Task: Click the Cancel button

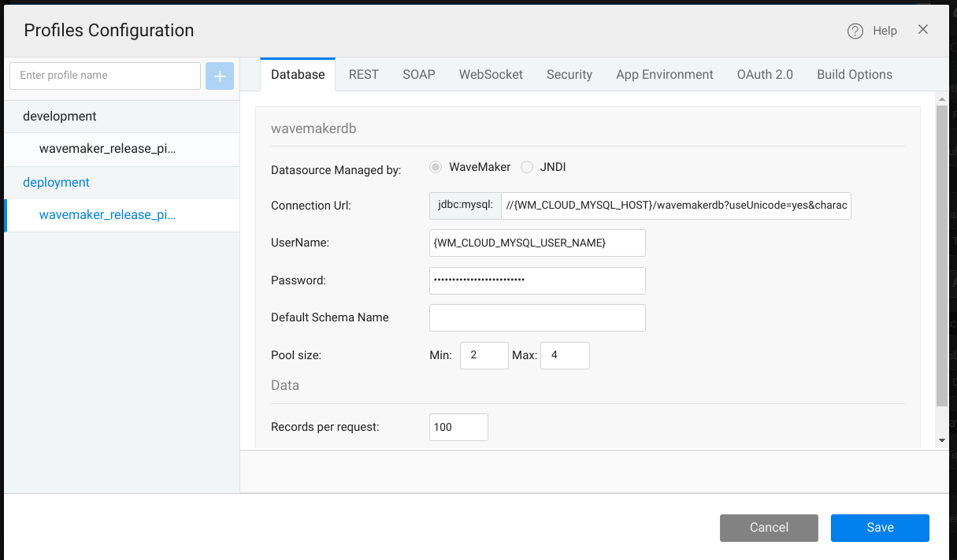Action: [769, 528]
